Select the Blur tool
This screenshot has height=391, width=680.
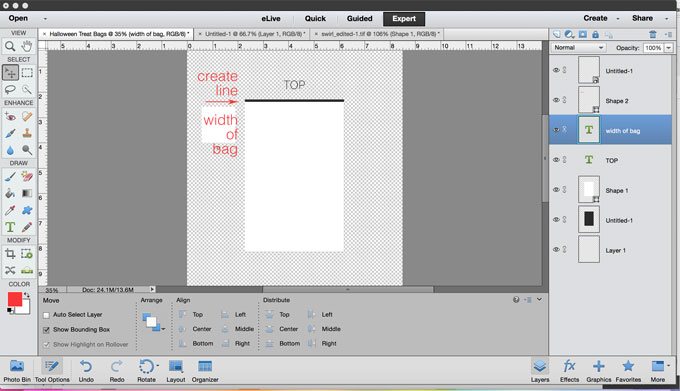10,150
